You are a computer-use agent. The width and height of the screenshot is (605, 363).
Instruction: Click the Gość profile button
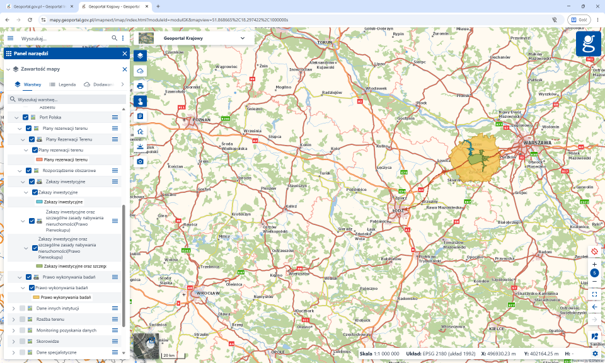tap(579, 20)
